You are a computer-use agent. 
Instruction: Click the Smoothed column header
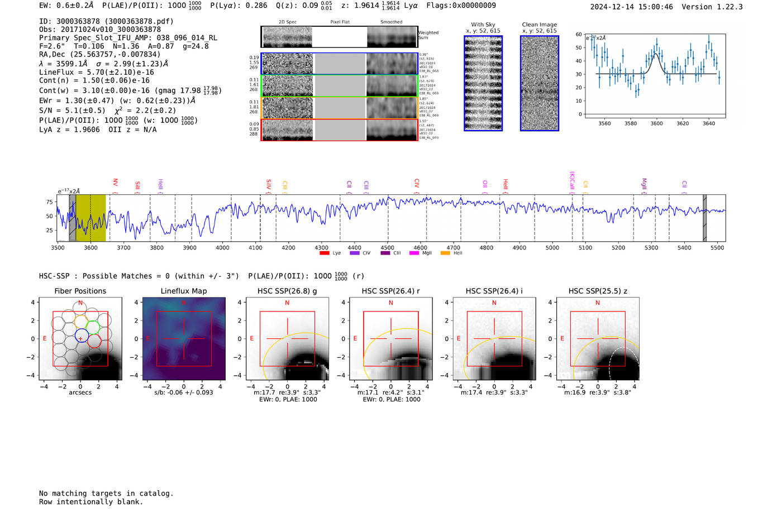[391, 22]
